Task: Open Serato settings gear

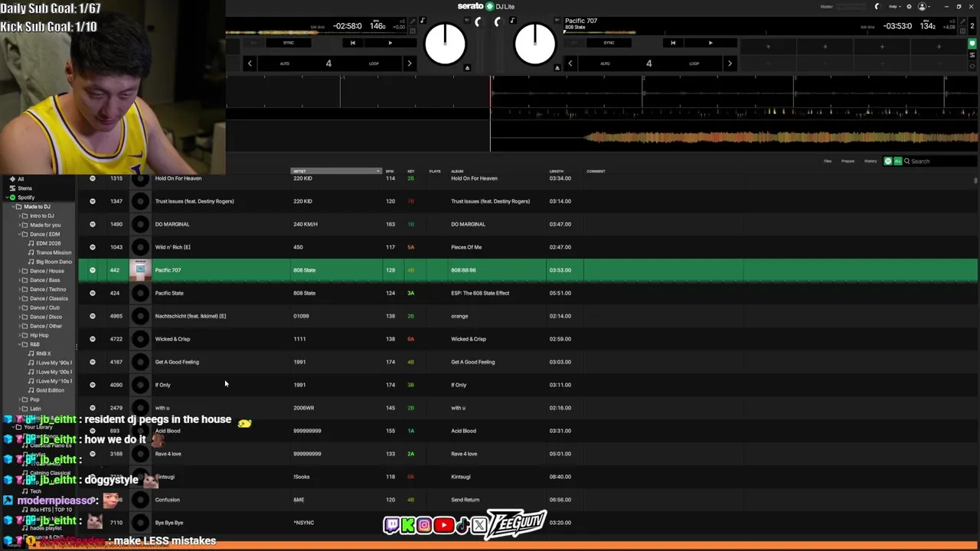Action: click(x=910, y=6)
